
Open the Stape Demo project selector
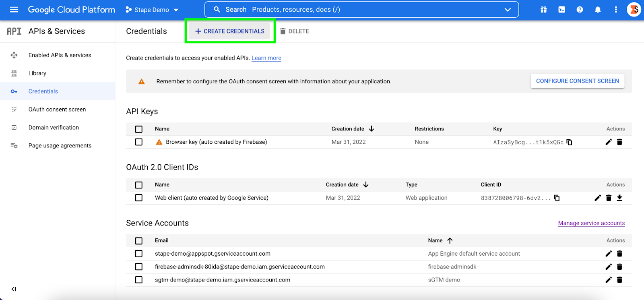coord(152,10)
